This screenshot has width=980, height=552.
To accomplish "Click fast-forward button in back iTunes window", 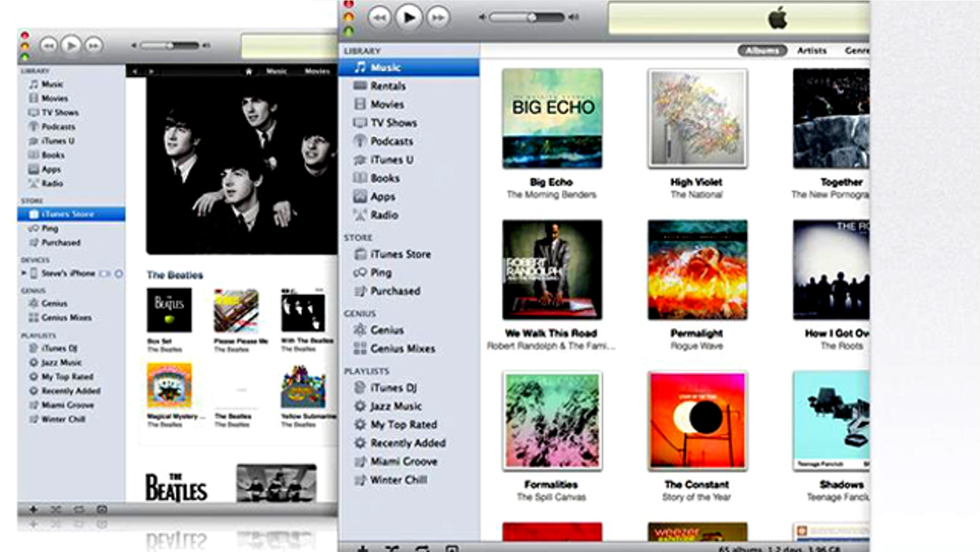I will (x=94, y=46).
